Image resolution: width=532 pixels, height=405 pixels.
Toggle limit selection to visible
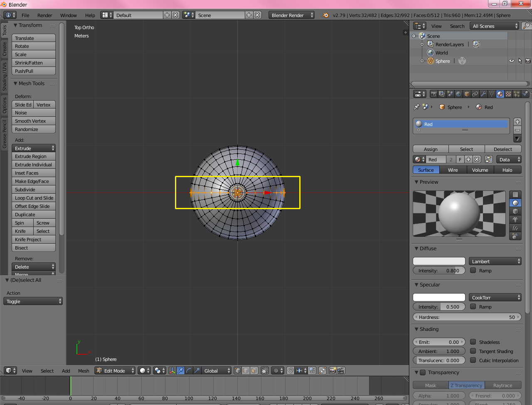[265, 370]
